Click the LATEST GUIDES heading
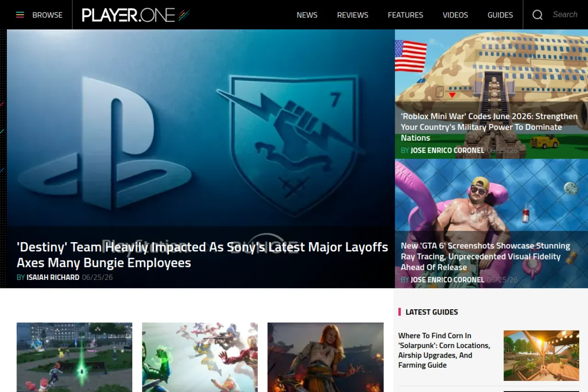Viewport: 588px width, 392px height. [x=432, y=312]
